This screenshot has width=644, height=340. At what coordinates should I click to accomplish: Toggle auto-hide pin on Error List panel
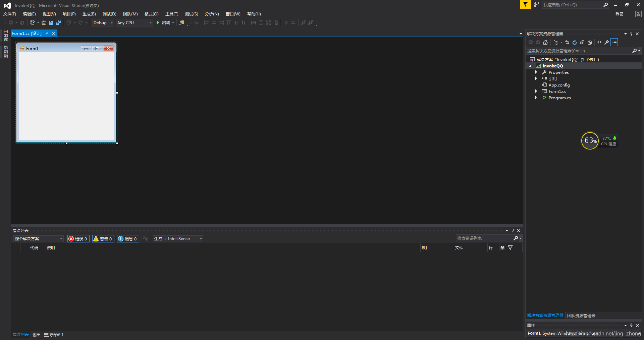[513, 230]
